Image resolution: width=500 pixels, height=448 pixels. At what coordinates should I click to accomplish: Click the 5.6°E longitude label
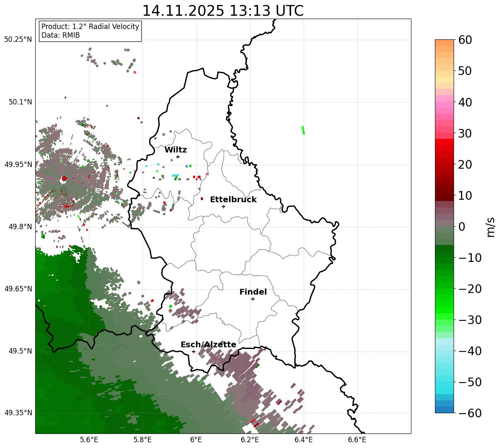pos(89,440)
